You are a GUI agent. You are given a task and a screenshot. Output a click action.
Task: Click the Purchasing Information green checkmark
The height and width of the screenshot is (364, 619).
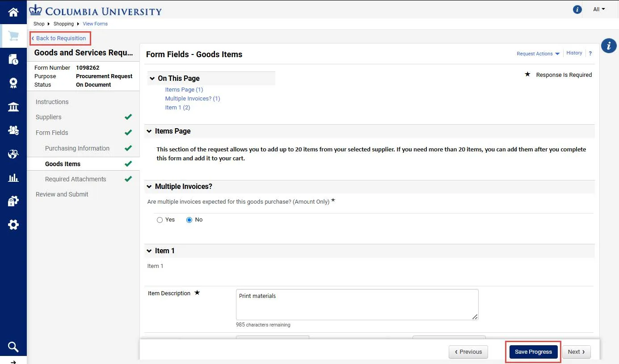128,148
